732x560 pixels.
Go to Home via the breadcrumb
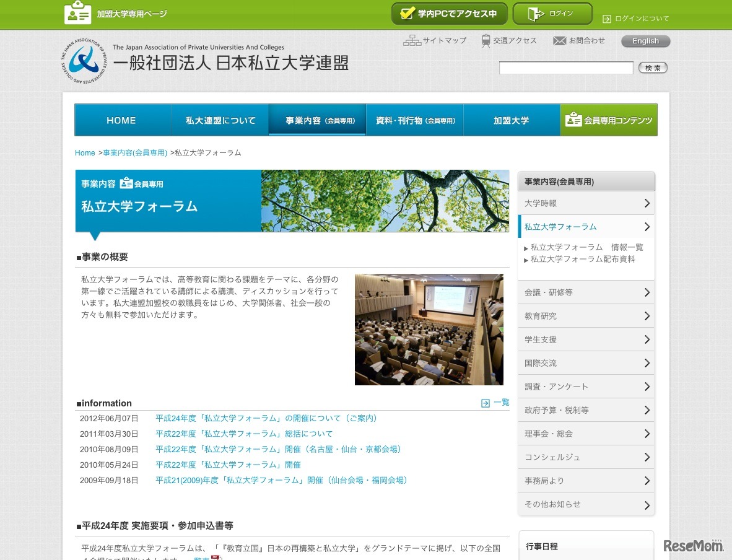pyautogui.click(x=85, y=153)
